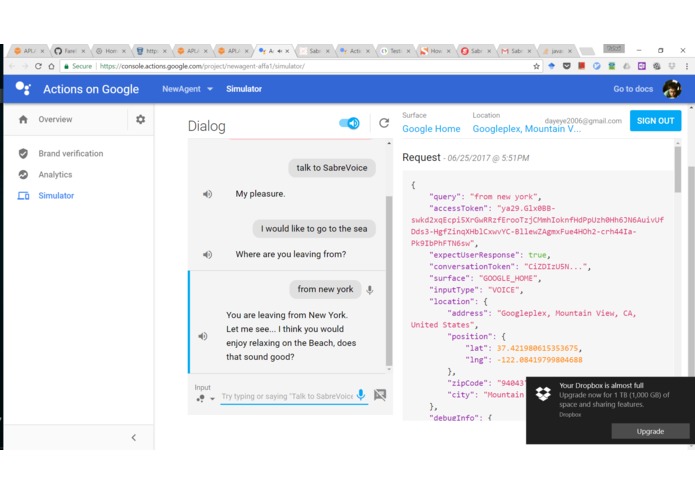Refresh the Dialog with the reload icon
695x494 pixels.
(384, 123)
